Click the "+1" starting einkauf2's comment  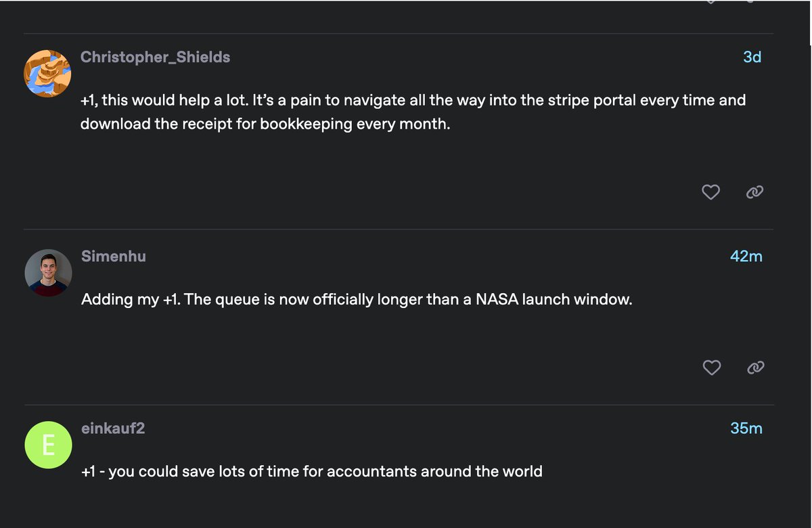(x=88, y=471)
